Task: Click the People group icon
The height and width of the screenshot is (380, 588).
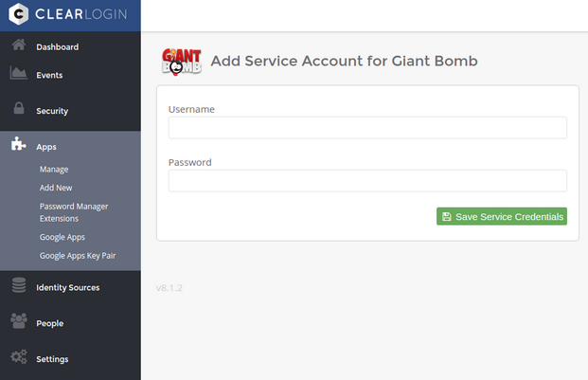Action: [x=19, y=320]
